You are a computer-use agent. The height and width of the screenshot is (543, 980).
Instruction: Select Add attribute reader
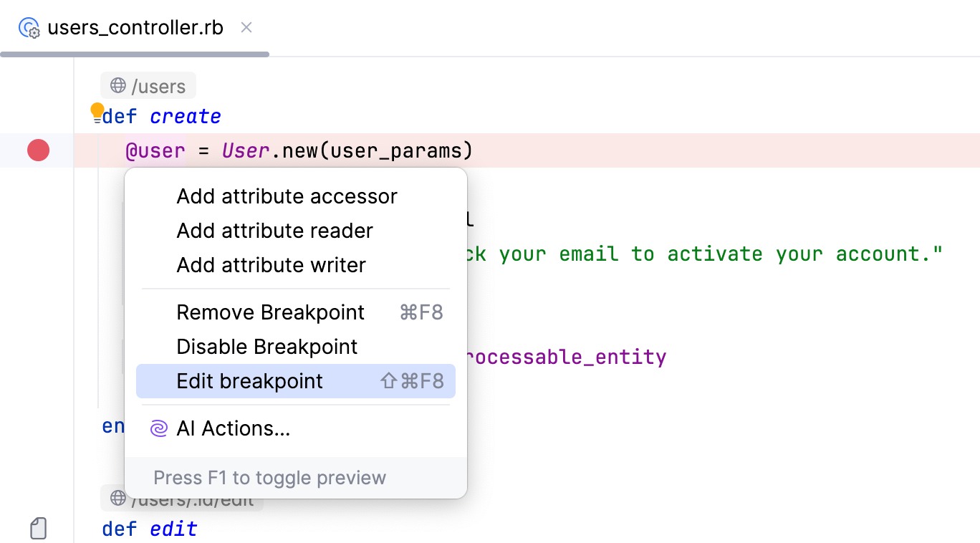tap(274, 231)
